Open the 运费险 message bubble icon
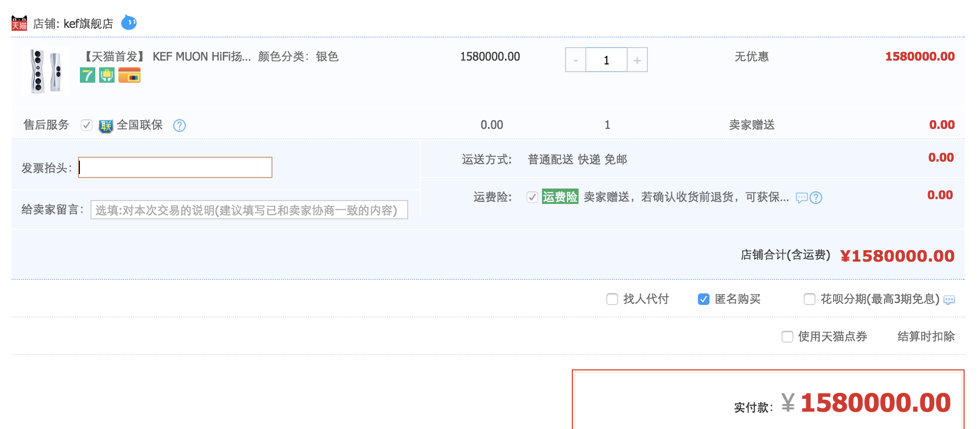 (801, 198)
